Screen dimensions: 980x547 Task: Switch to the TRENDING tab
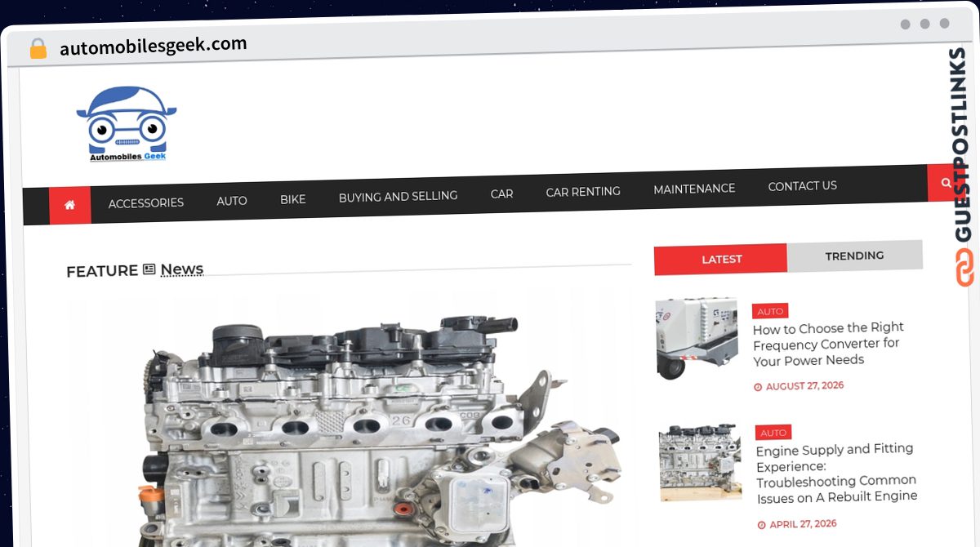click(855, 256)
